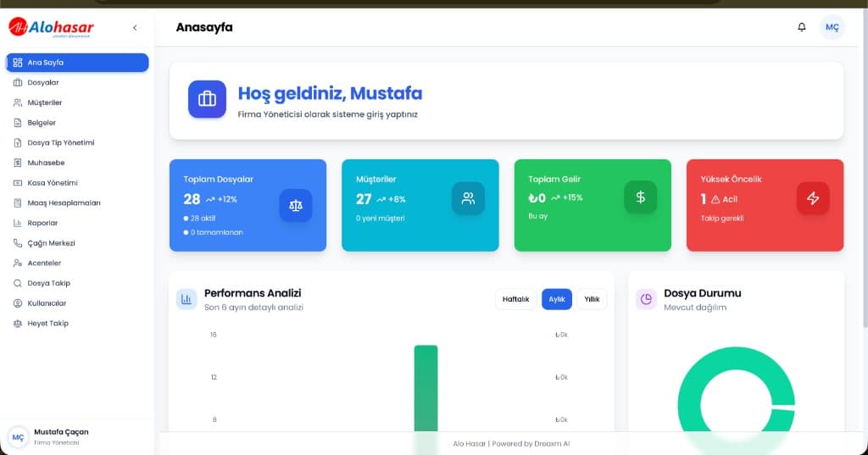The image size is (868, 455).
Task: Switch the chart to Yıllık view
Action: point(592,299)
